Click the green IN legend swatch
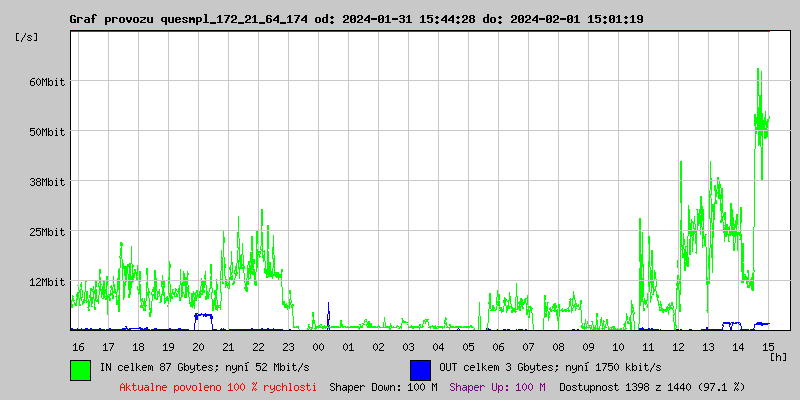 pyautogui.click(x=80, y=369)
